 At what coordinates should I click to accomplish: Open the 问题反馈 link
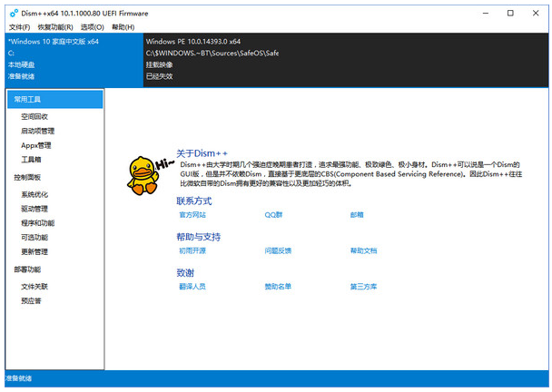[278, 250]
